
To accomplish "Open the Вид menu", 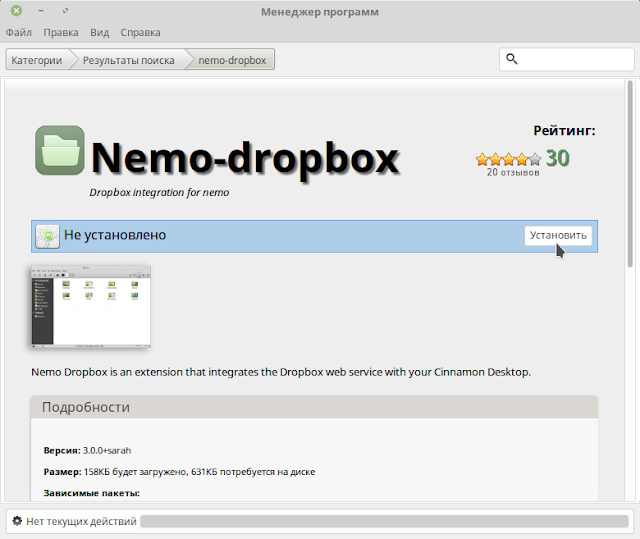I will (x=100, y=33).
